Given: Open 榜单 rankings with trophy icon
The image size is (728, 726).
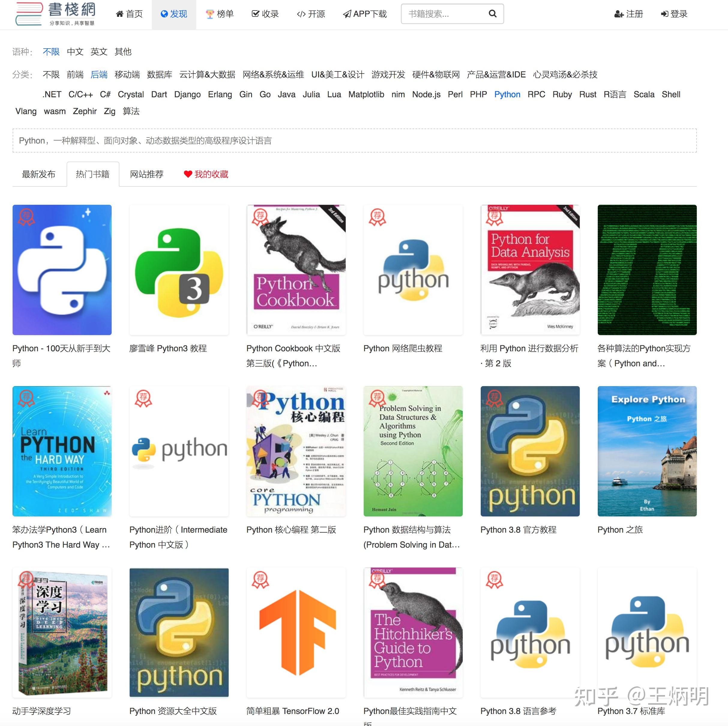Looking at the screenshot, I should (220, 14).
